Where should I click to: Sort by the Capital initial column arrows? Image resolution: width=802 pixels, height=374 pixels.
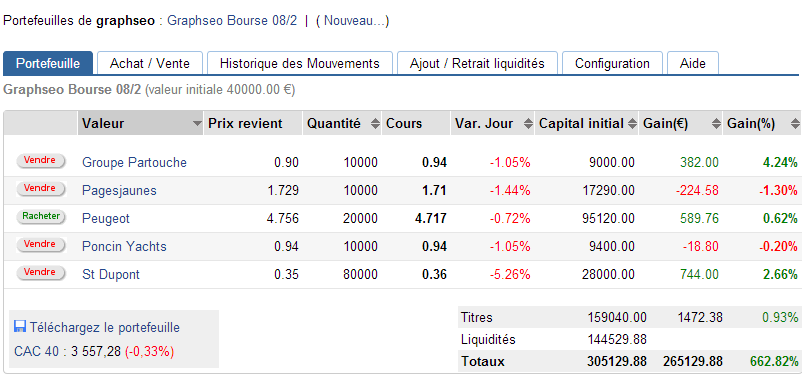(x=632, y=124)
